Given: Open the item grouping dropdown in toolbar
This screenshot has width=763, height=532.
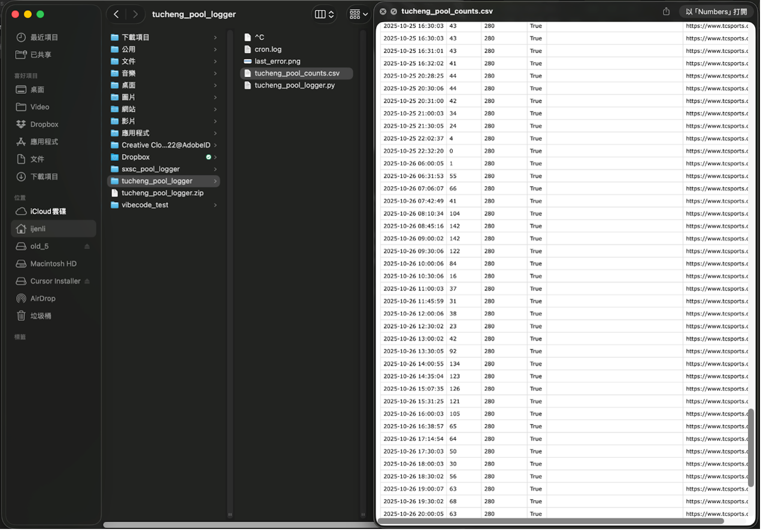Looking at the screenshot, I should point(358,14).
